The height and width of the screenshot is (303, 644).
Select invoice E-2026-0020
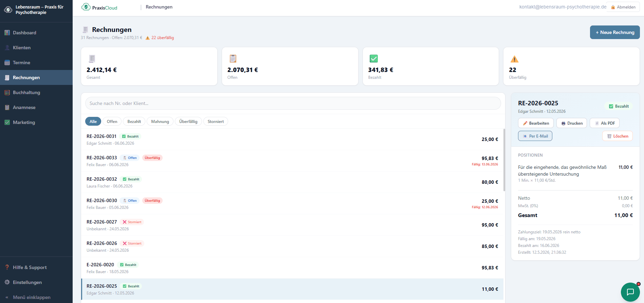click(292, 268)
